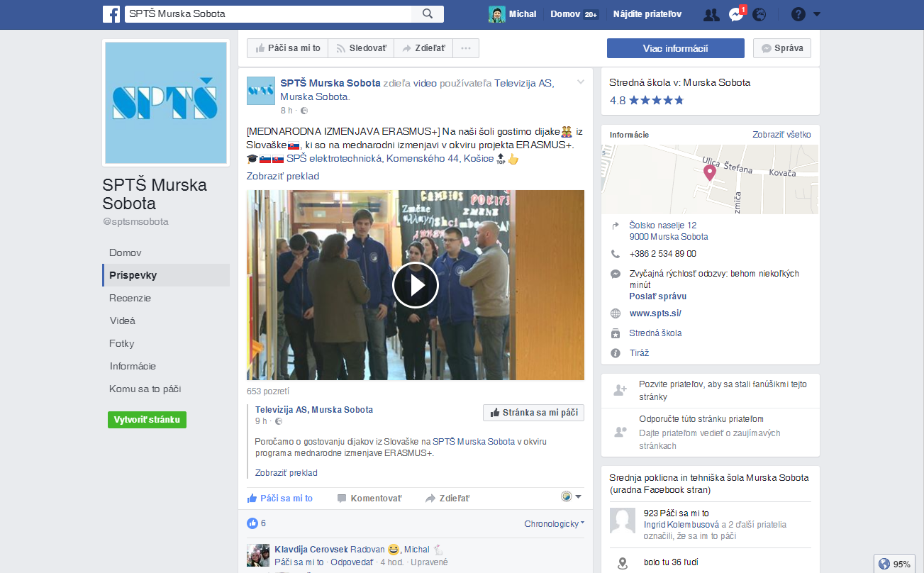The width and height of the screenshot is (924, 573).
Task: Open the friend requests icon
Action: pos(711,15)
